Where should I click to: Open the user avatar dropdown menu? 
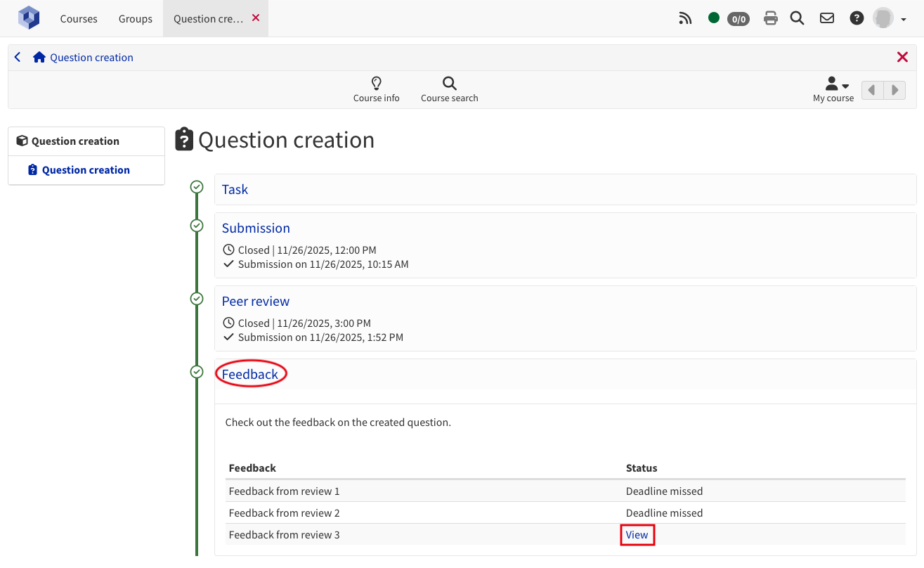(x=890, y=18)
